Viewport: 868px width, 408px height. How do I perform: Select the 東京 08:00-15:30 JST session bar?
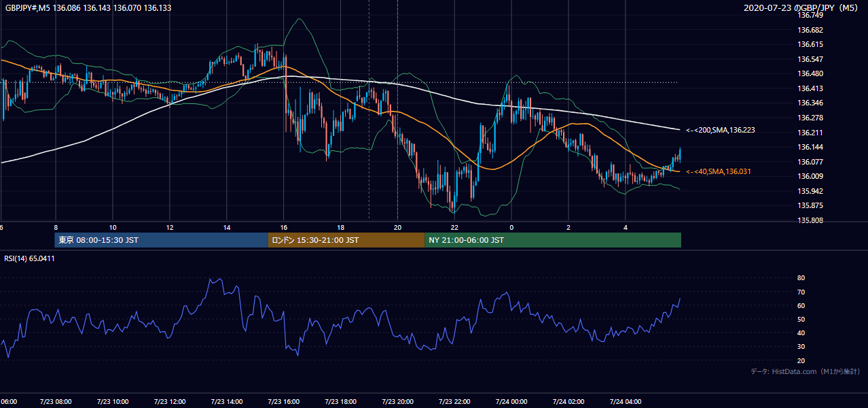162,240
